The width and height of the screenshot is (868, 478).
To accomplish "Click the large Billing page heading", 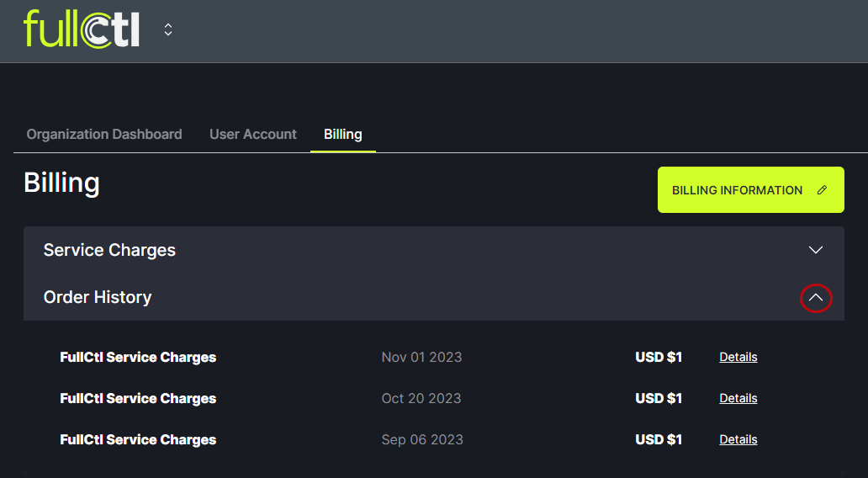I will tap(62, 183).
